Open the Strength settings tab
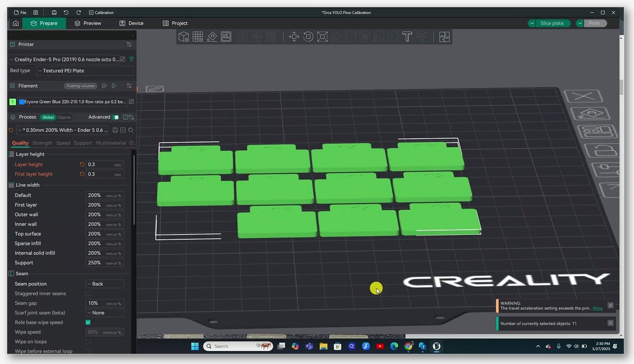The width and height of the screenshot is (634, 364). point(42,143)
